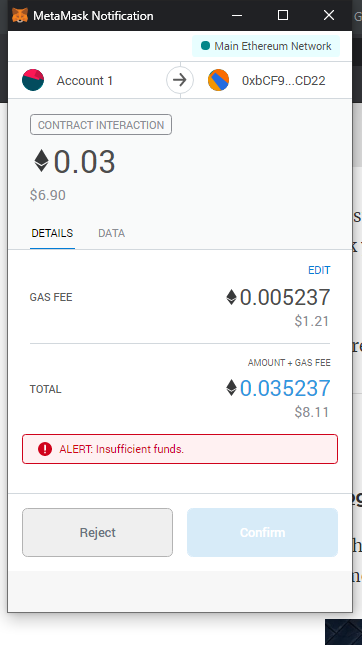Screen dimensions: 362x645
Task: Reject the transaction
Action: point(97,532)
